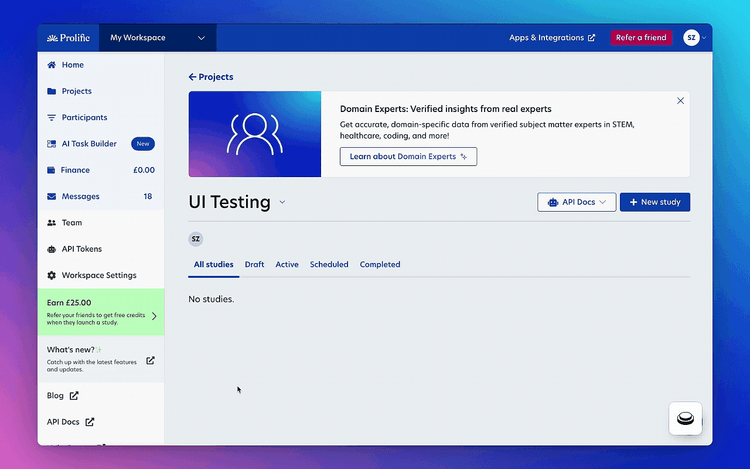Open the help chat widget button
The image size is (750, 469).
(x=685, y=418)
